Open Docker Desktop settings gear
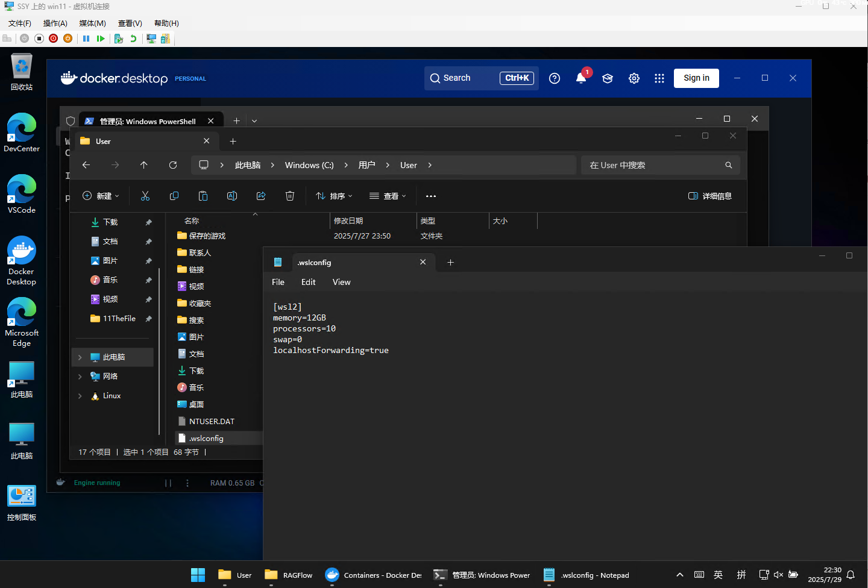The width and height of the screenshot is (868, 588). coord(634,78)
